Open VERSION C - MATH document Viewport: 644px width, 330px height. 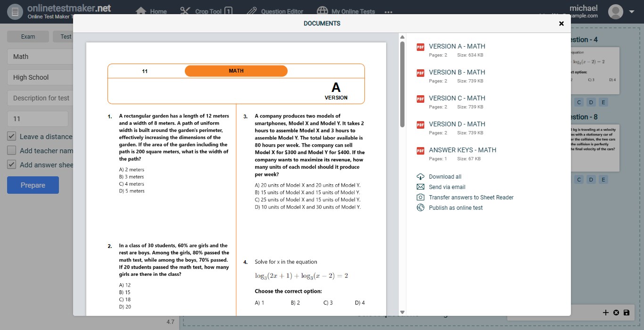[x=457, y=98]
